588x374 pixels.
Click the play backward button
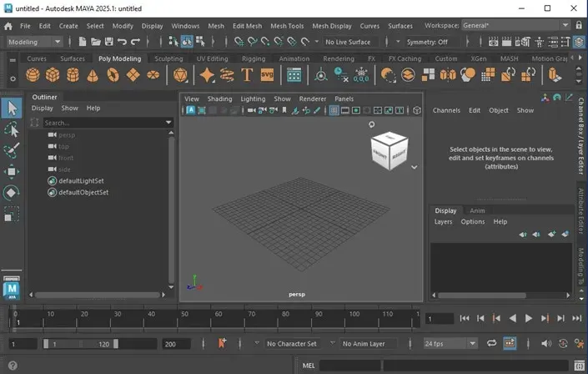point(512,318)
